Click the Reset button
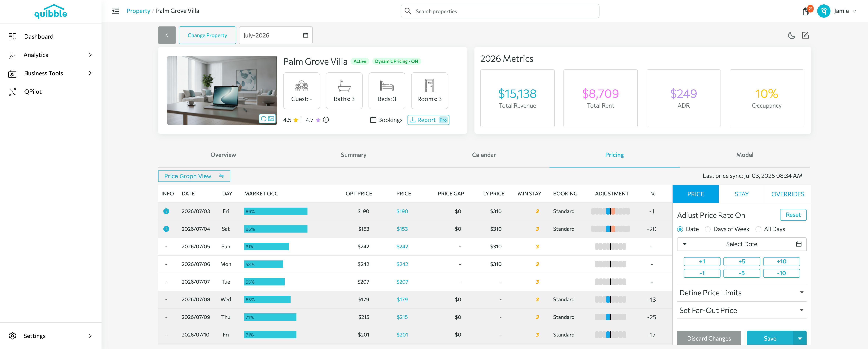Viewport: 868px width, 349px height. (793, 215)
